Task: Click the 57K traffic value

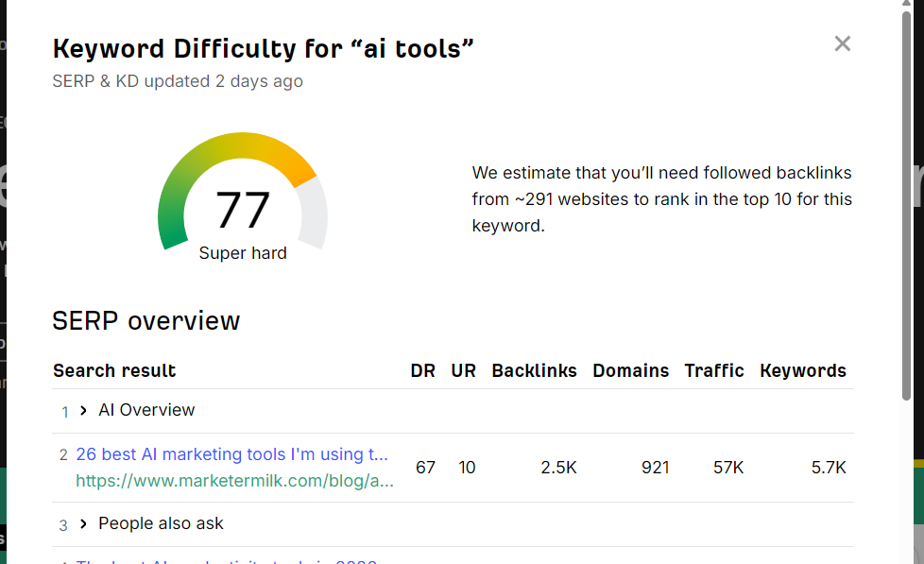Action: click(727, 468)
